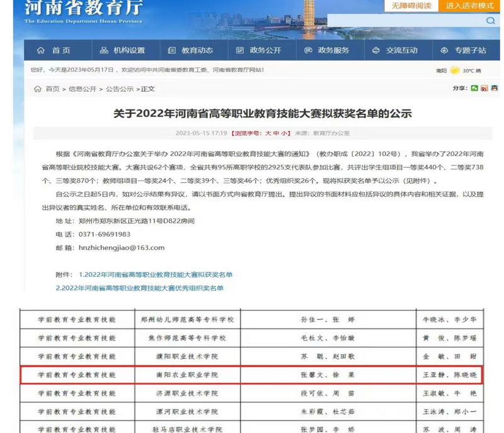Image resolution: width=504 pixels, height=433 pixels.
Task: Click table cell 济源职业技术学院
Action: 187,393
